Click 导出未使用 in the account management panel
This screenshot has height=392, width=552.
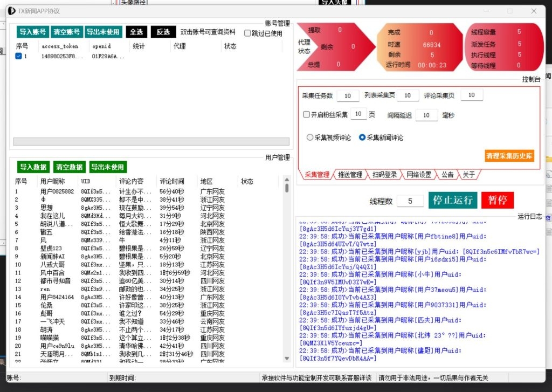[x=102, y=31]
